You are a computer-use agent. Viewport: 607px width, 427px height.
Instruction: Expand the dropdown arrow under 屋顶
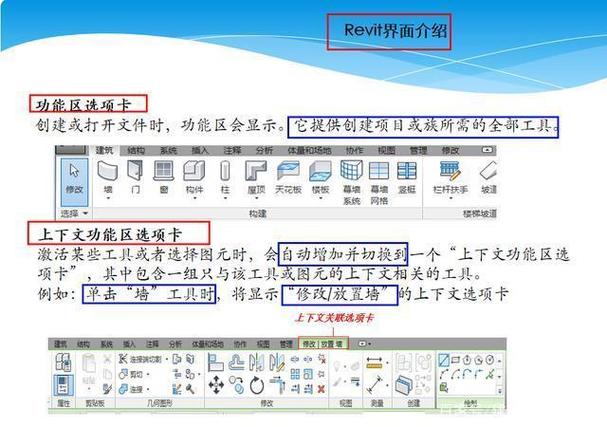[x=256, y=198]
